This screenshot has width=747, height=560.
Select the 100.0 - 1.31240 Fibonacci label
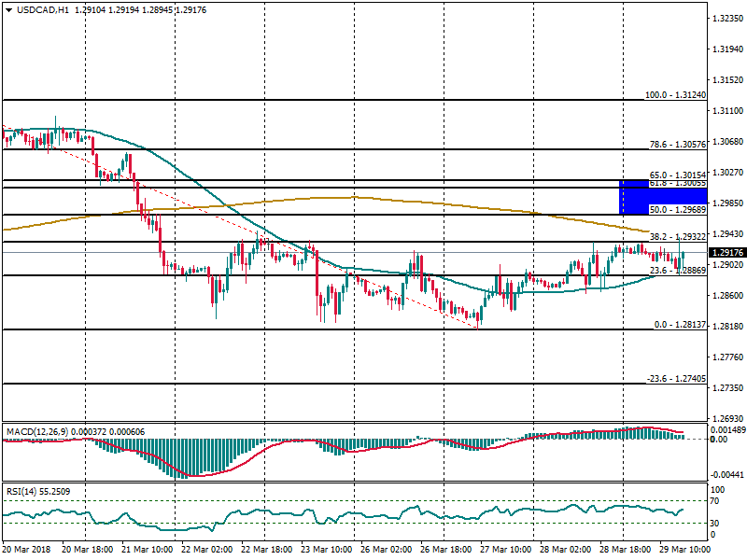674,95
